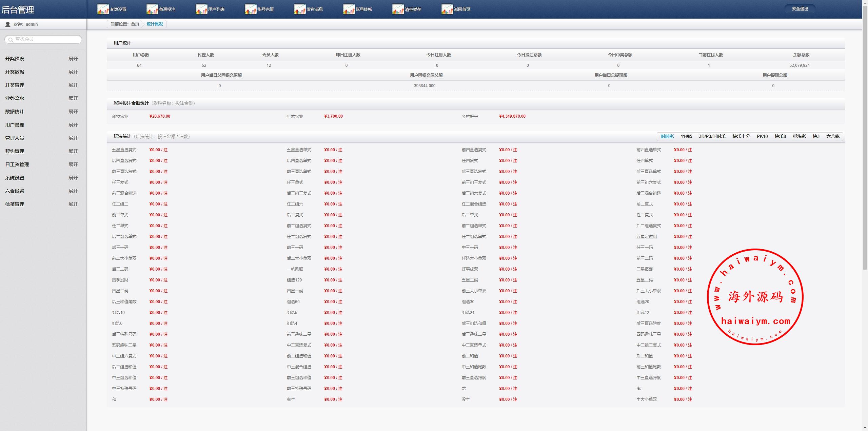Expand the 用户管理 sidebar section
This screenshot has width=868, height=431.
(x=73, y=125)
